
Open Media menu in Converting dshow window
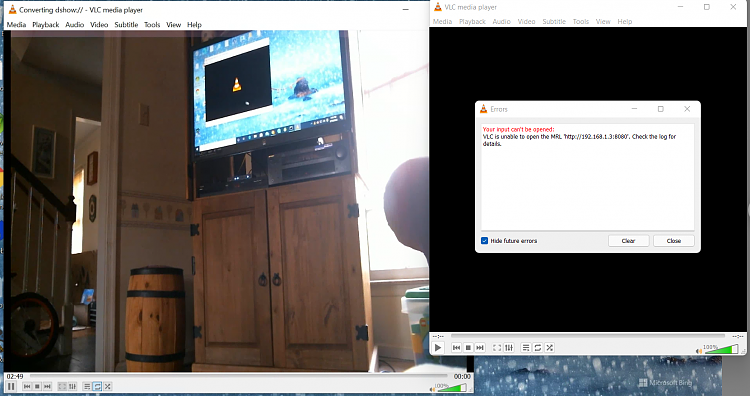tap(16, 24)
